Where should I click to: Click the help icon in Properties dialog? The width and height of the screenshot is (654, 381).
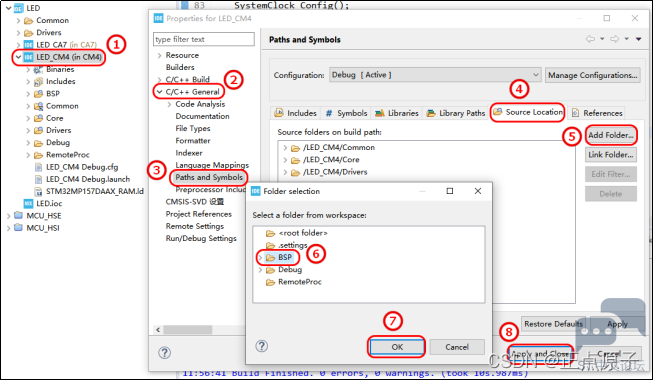[x=164, y=353]
